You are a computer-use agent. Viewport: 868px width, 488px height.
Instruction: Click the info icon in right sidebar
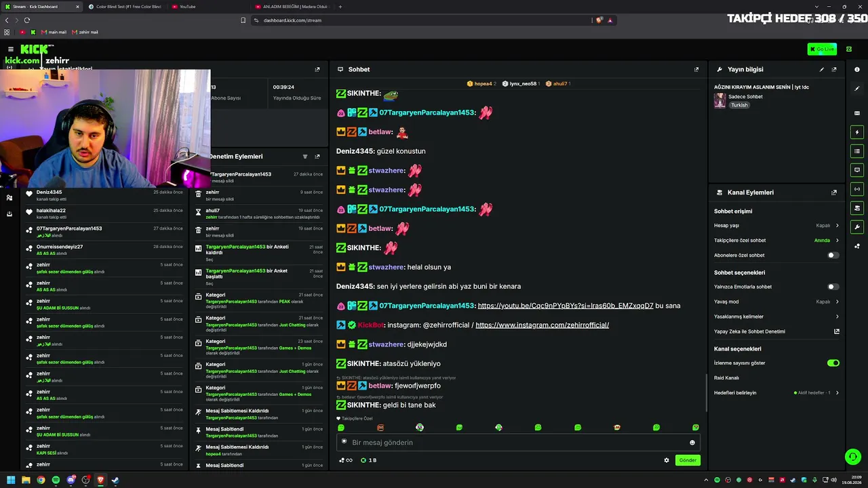pyautogui.click(x=857, y=70)
